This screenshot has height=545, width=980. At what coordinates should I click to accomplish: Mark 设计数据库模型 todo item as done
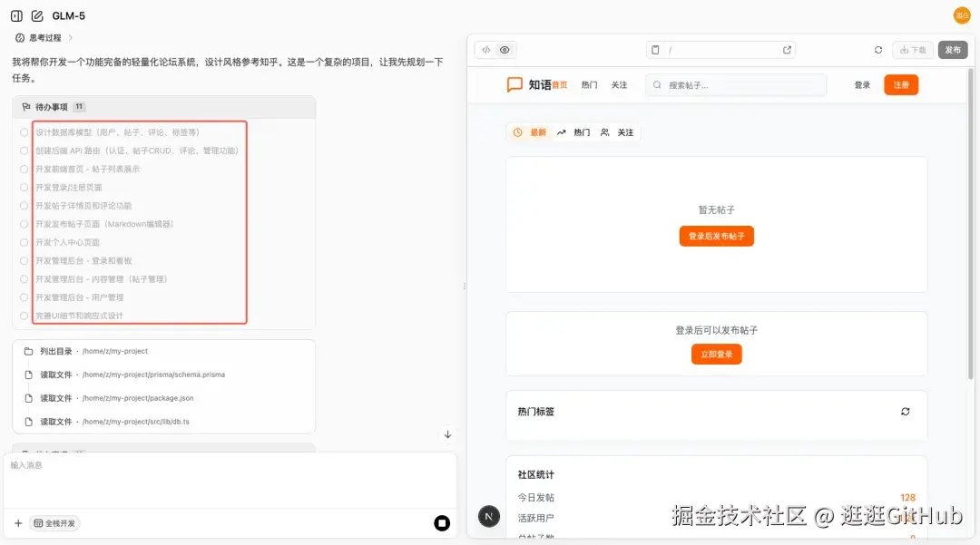click(x=24, y=132)
